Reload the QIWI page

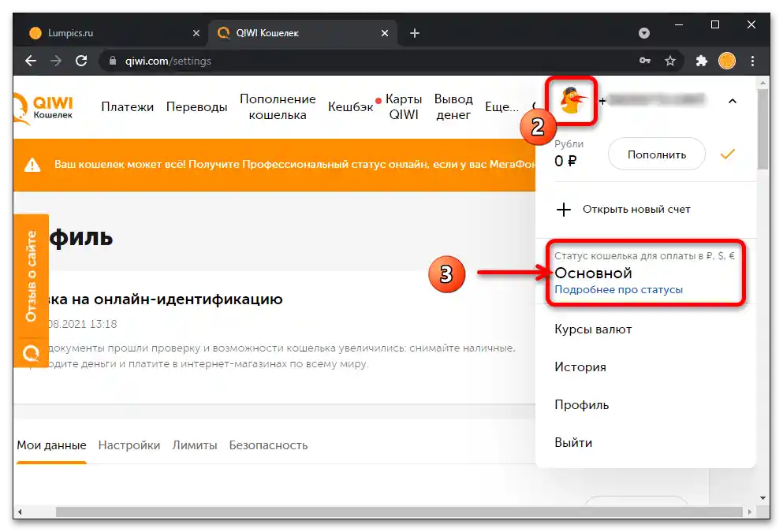point(81,61)
